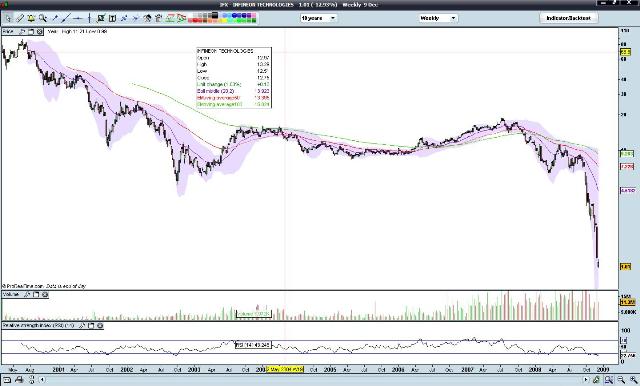The image size is (640, 386).
Task: Select the text T annotation tool
Action: tap(113, 18)
